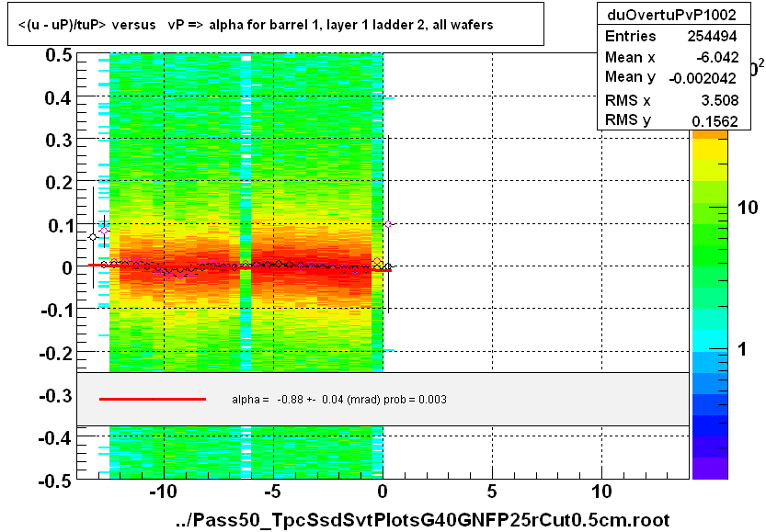Click the Mean x -6.042 row
This screenshot has height=532, width=766.
tap(671, 57)
